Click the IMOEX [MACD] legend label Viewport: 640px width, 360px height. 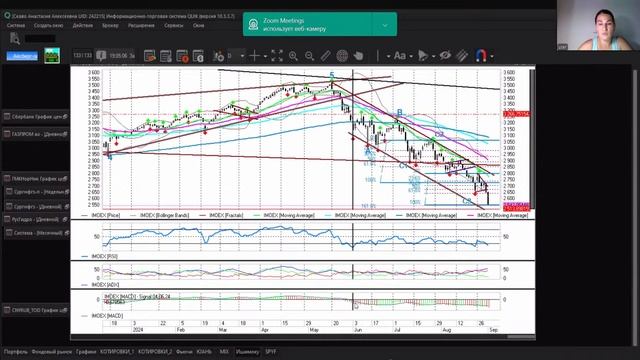[x=107, y=316]
